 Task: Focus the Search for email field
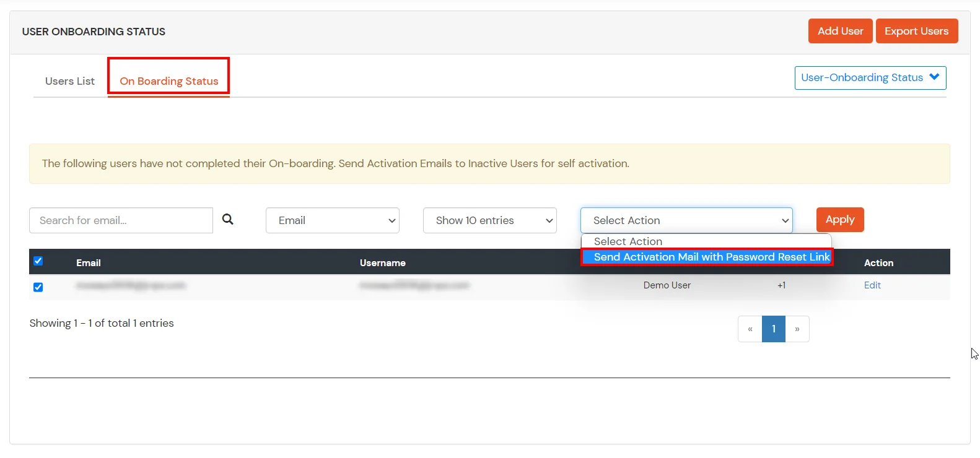121,220
